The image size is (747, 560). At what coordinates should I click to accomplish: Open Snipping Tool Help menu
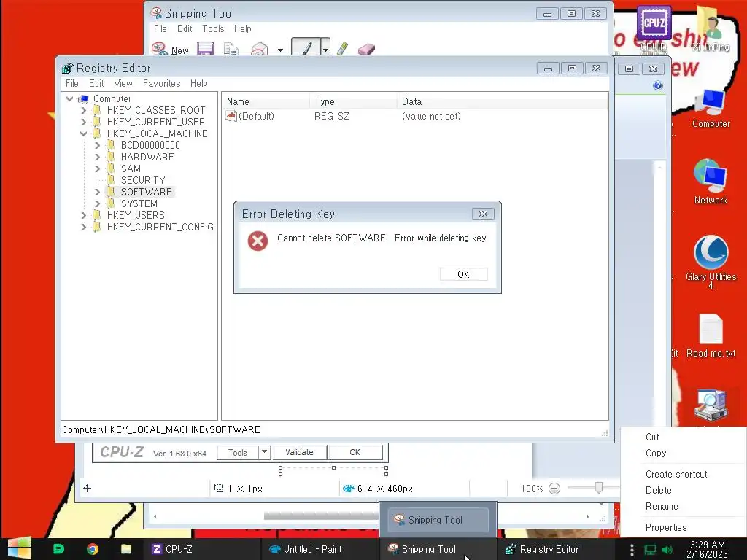(x=242, y=28)
